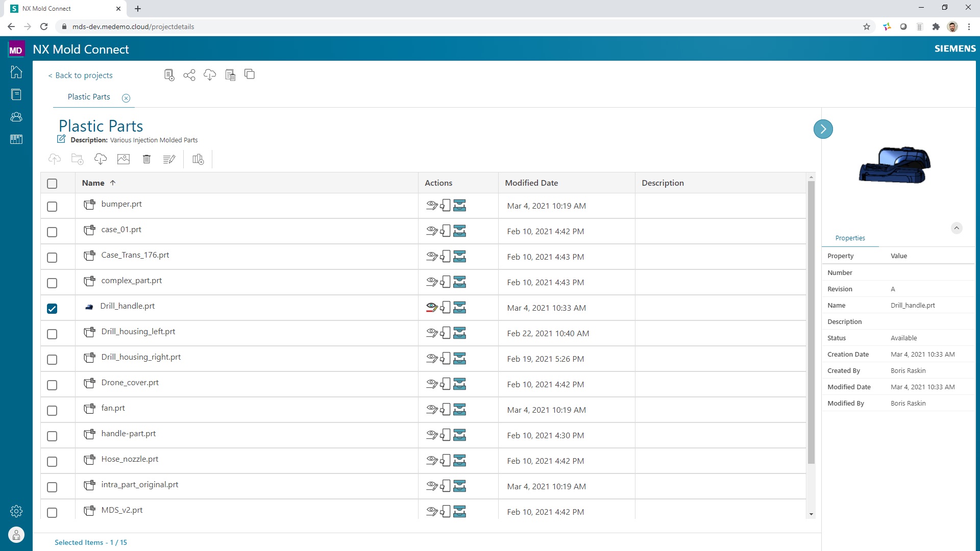Check the Drill_housing_left.prt checkbox

coord(52,334)
